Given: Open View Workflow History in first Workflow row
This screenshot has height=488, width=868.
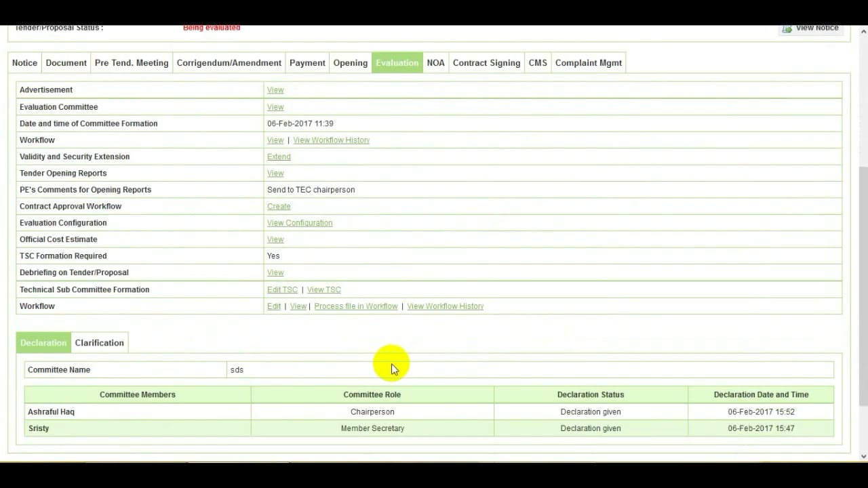Looking at the screenshot, I should (332, 140).
